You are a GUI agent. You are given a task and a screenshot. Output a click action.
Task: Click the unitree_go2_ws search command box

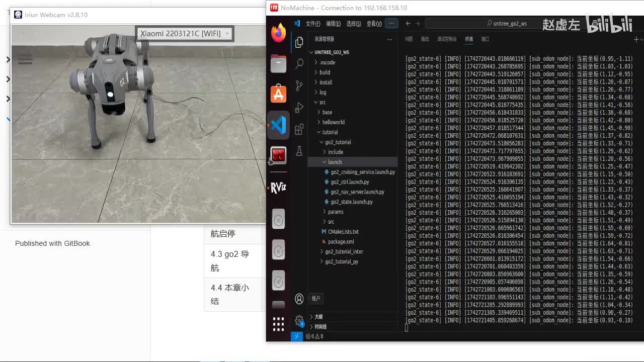point(508,24)
